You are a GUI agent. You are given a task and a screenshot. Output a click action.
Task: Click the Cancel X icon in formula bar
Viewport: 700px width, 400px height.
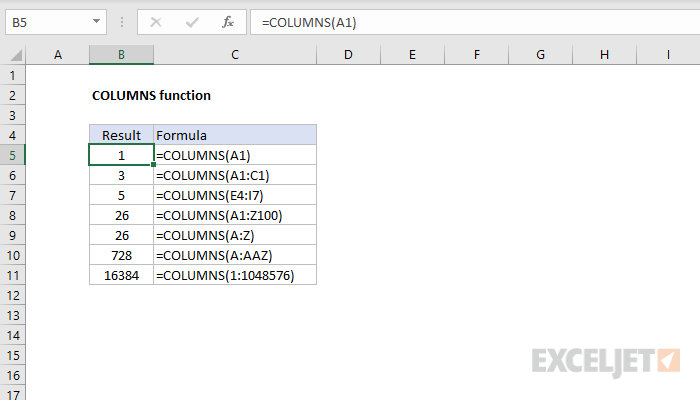coord(155,22)
